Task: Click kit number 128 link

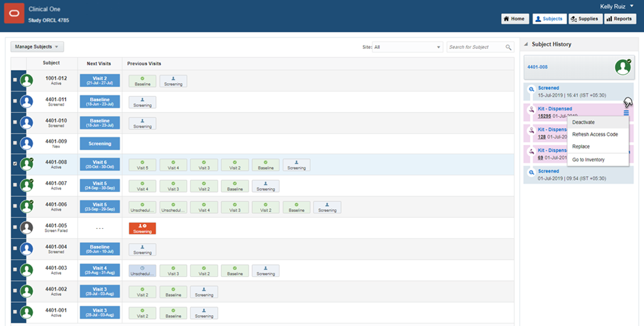Action: coord(542,137)
